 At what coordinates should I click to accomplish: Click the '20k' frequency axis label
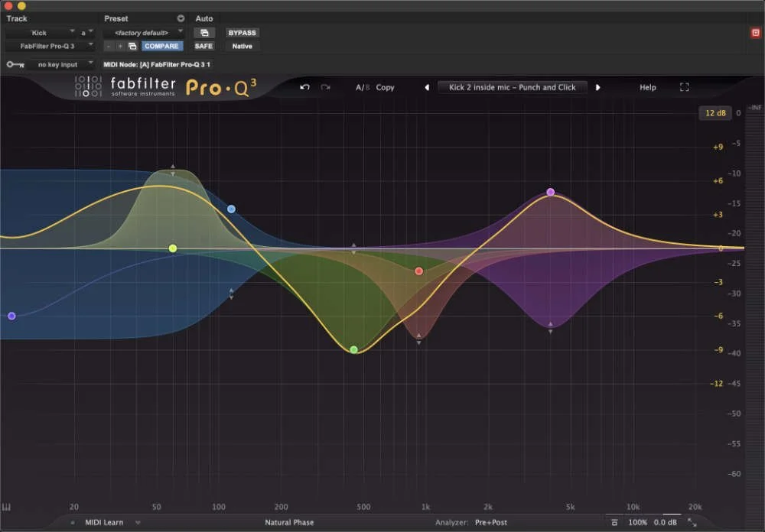tap(695, 507)
